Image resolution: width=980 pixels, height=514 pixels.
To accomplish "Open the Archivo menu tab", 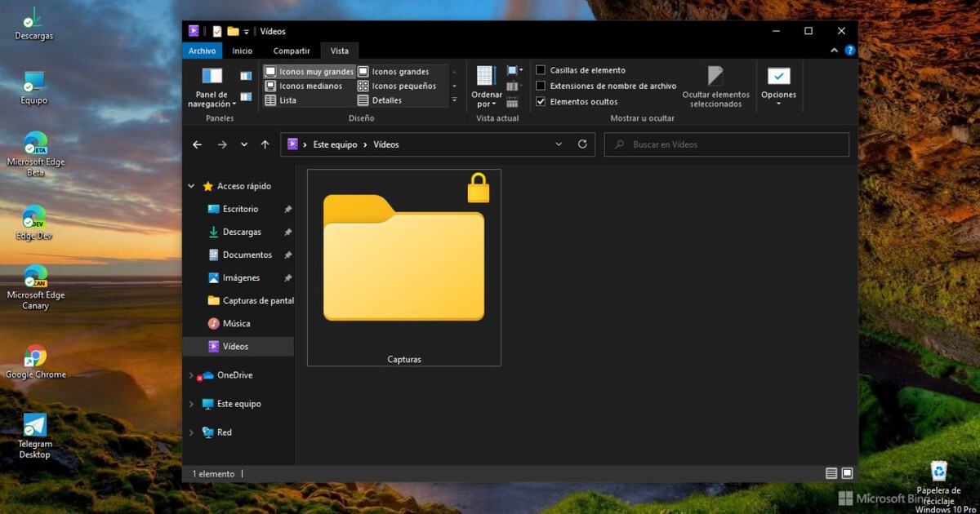I will click(202, 51).
